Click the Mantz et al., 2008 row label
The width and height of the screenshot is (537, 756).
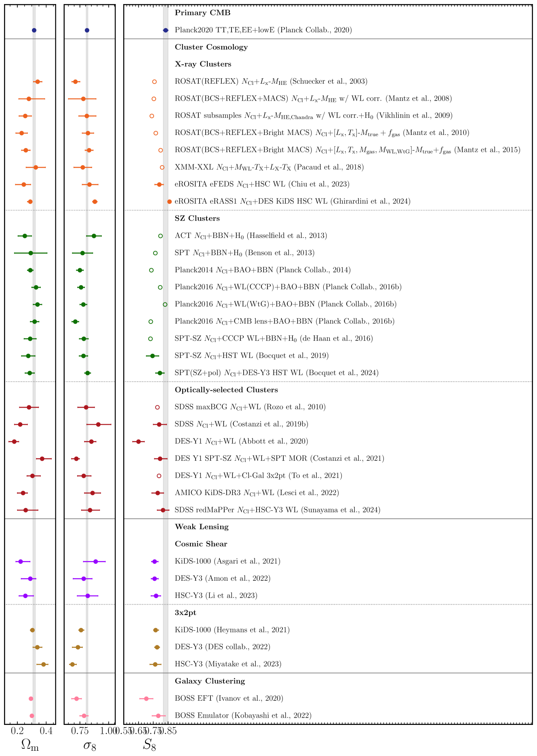313,99
